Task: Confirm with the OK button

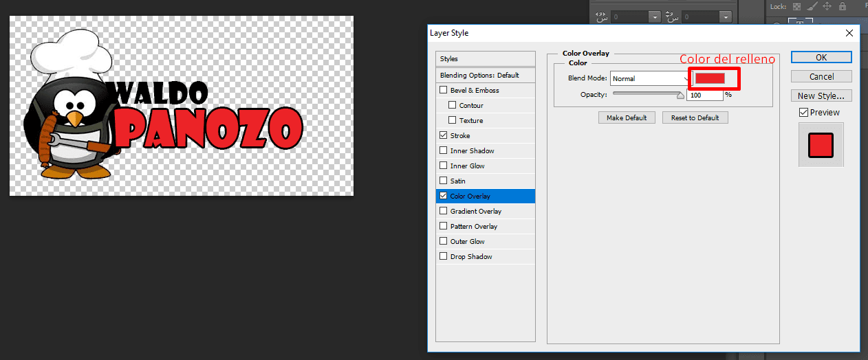Action: tap(821, 57)
